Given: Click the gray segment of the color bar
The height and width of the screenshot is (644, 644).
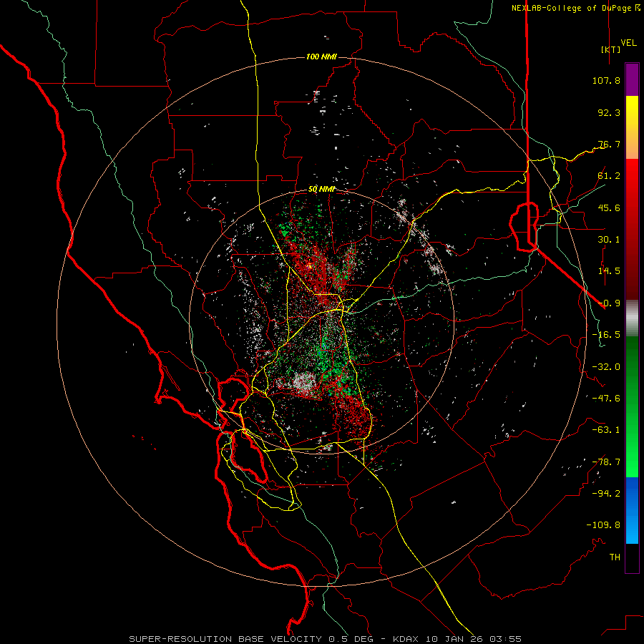Looking at the screenshot, I should 632,318.
